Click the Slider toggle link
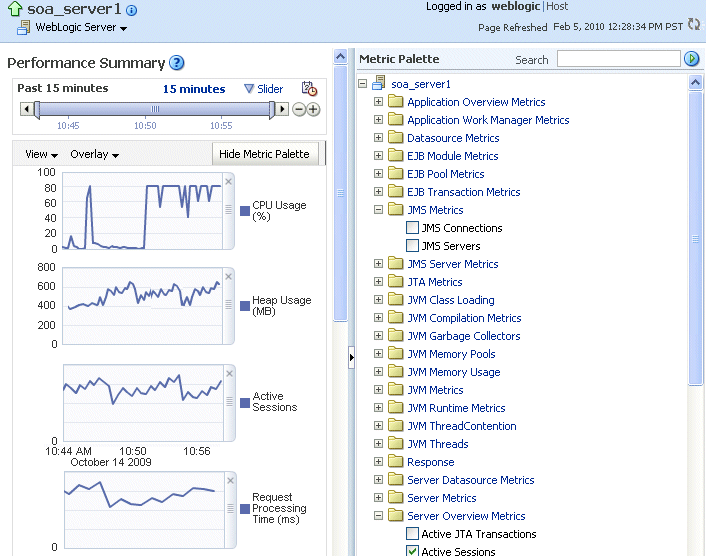 (264, 89)
